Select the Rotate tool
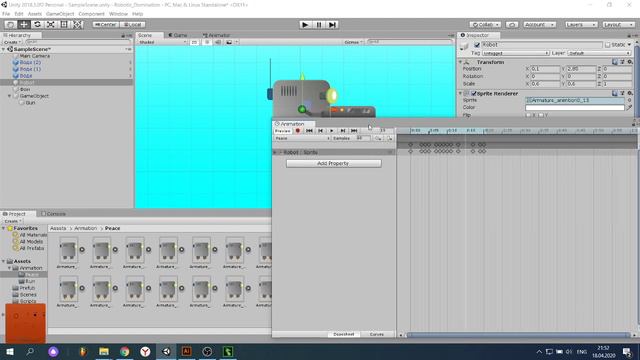The height and width of the screenshot is (360, 640). click(x=38, y=24)
